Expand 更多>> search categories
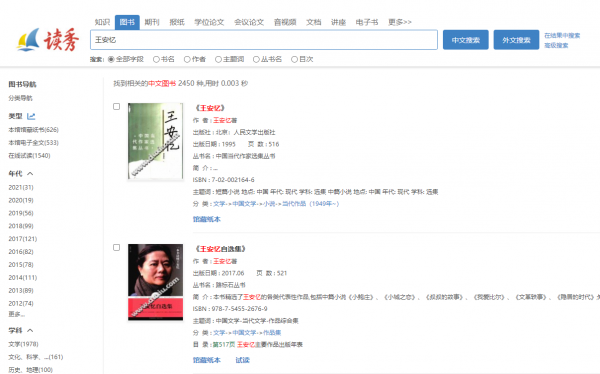The width and height of the screenshot is (600, 374). pos(399,22)
